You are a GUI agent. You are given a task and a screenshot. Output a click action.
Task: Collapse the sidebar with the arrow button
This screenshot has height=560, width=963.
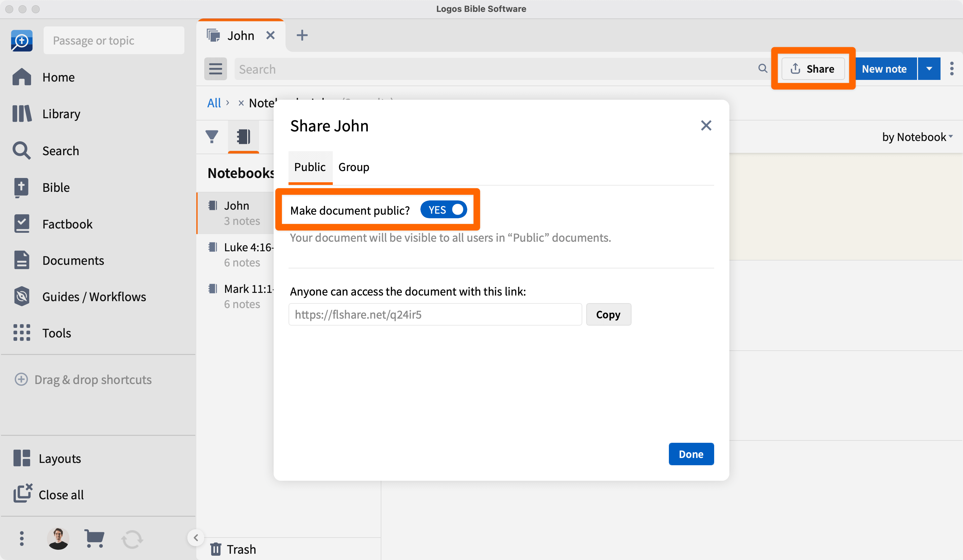tap(196, 538)
